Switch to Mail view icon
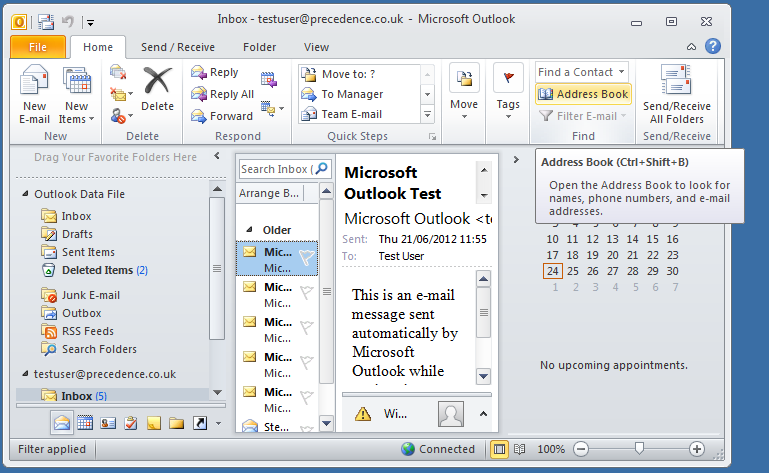769x473 pixels. tap(62, 422)
